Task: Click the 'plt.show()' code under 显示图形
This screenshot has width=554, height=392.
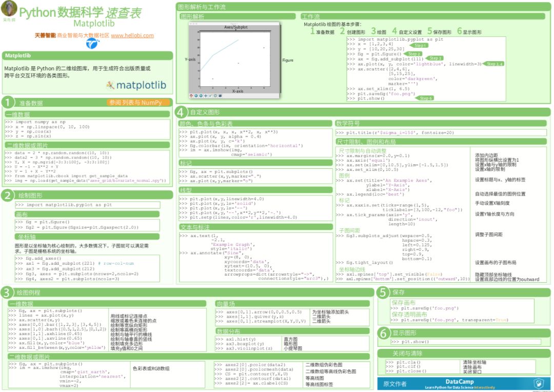Action: [x=415, y=342]
